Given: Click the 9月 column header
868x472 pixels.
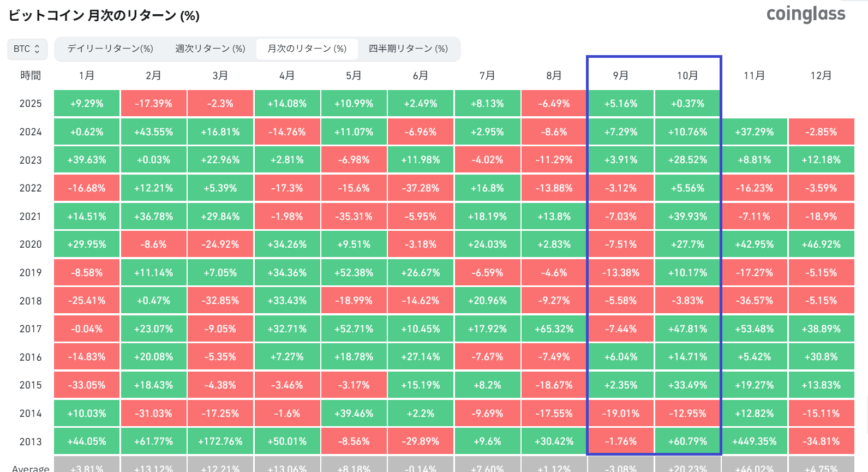Looking at the screenshot, I should tap(621, 75).
